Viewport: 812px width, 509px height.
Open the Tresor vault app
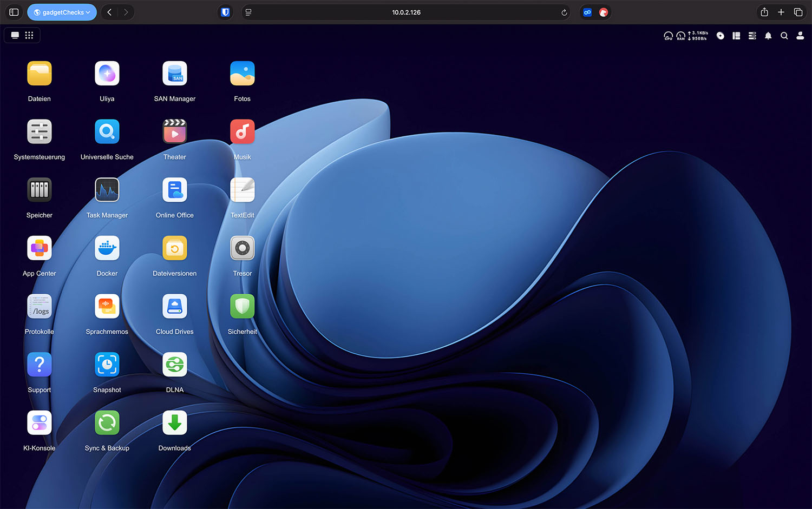pyautogui.click(x=242, y=249)
